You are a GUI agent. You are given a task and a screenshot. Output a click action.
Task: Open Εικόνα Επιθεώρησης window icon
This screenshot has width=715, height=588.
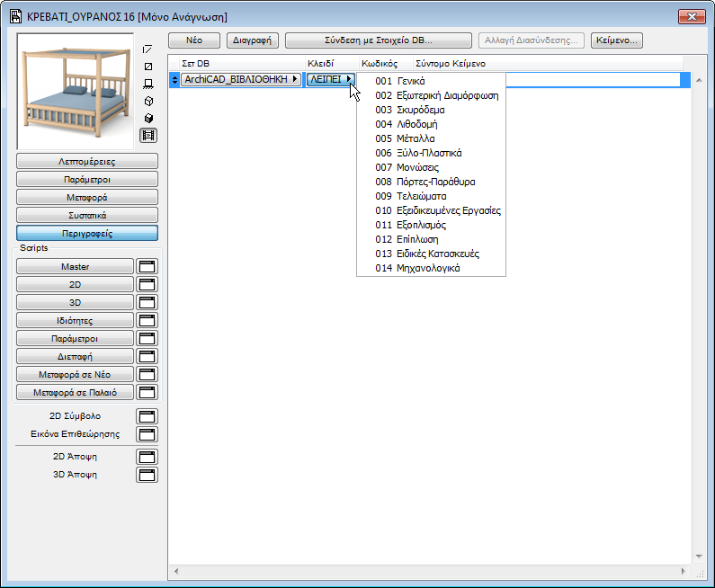point(147,434)
